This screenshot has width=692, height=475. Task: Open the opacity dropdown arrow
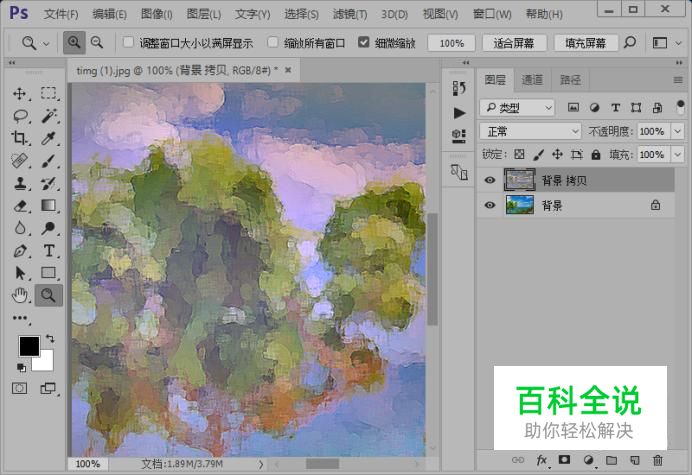point(678,132)
